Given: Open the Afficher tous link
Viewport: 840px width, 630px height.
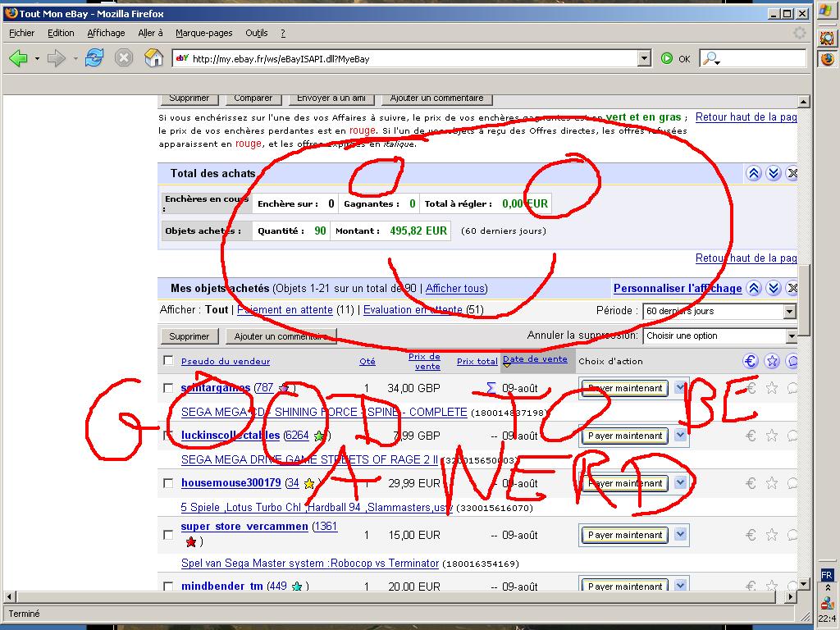Looking at the screenshot, I should [x=454, y=289].
